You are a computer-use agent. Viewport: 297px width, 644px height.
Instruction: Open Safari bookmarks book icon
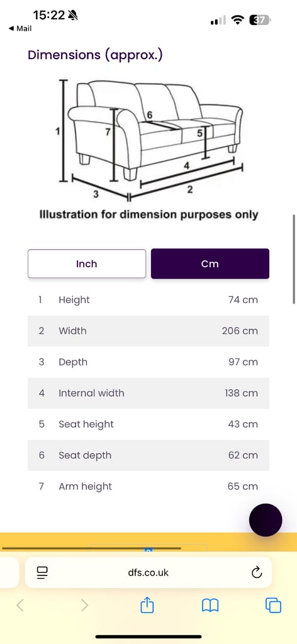point(210,606)
